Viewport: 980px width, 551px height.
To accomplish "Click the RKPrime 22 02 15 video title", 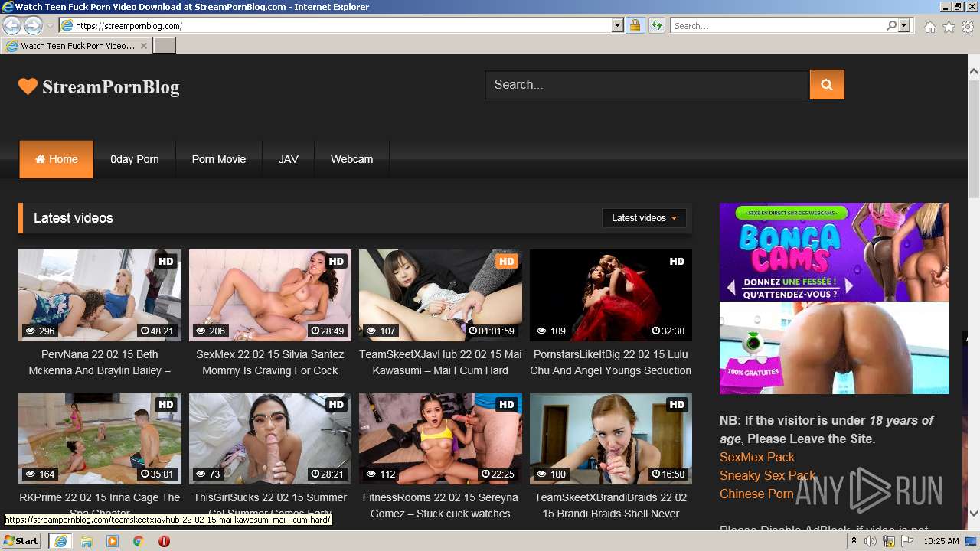I will [x=100, y=505].
